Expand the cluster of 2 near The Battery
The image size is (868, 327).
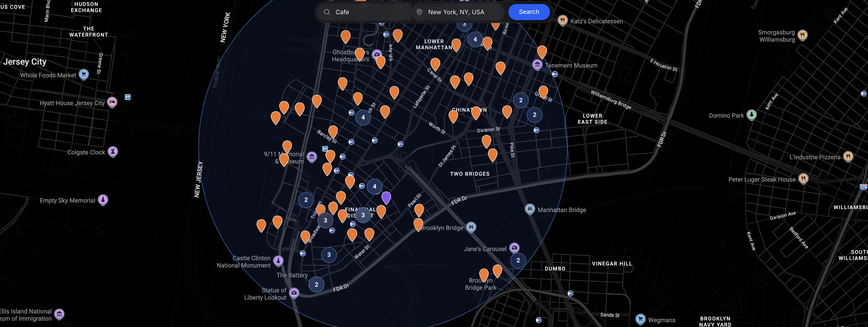coord(316,285)
